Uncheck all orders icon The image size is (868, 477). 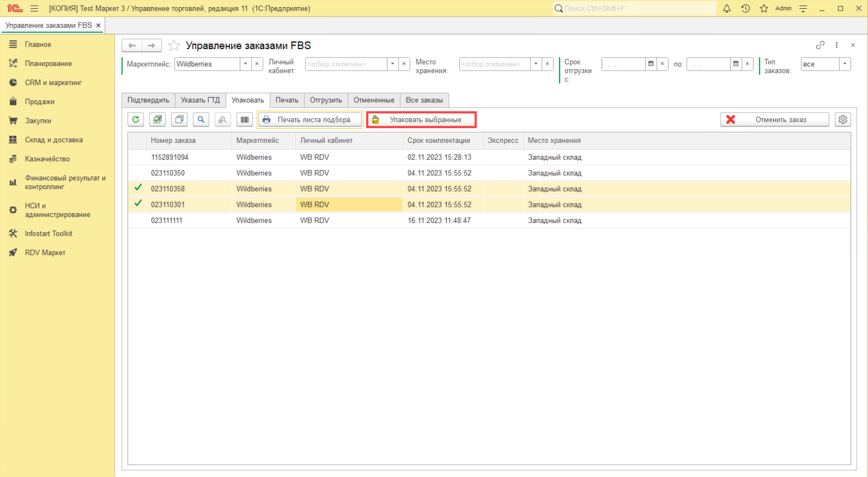179,119
